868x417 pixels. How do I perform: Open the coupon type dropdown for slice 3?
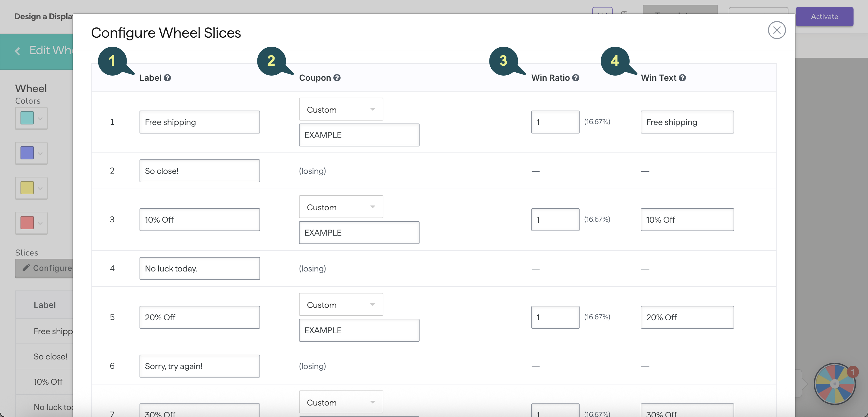click(341, 207)
